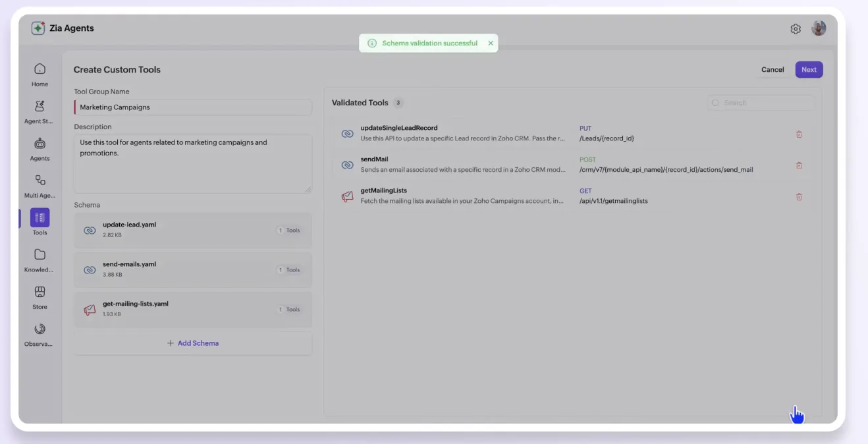868x444 pixels.
Task: Click the Create Custom Tools heading
Action: click(x=117, y=70)
